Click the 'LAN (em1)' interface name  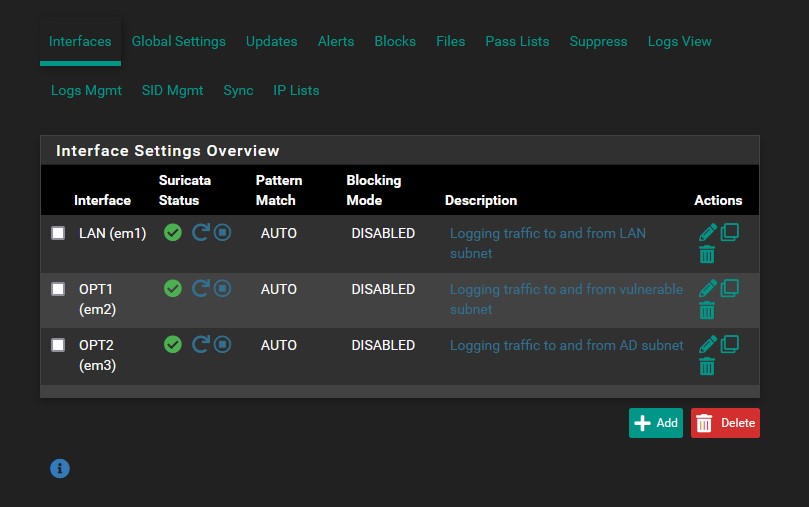click(x=112, y=233)
